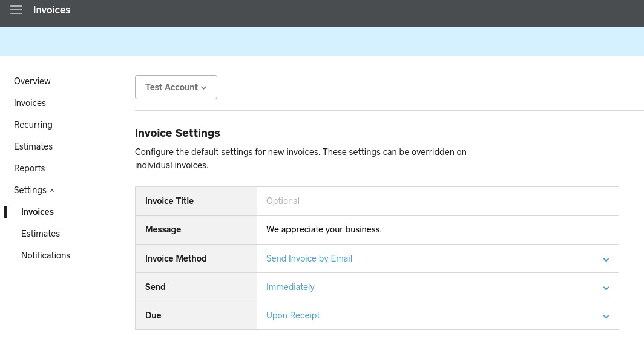Click Send Invoice by Email option
Screen dimensions: 644x339
(309, 258)
